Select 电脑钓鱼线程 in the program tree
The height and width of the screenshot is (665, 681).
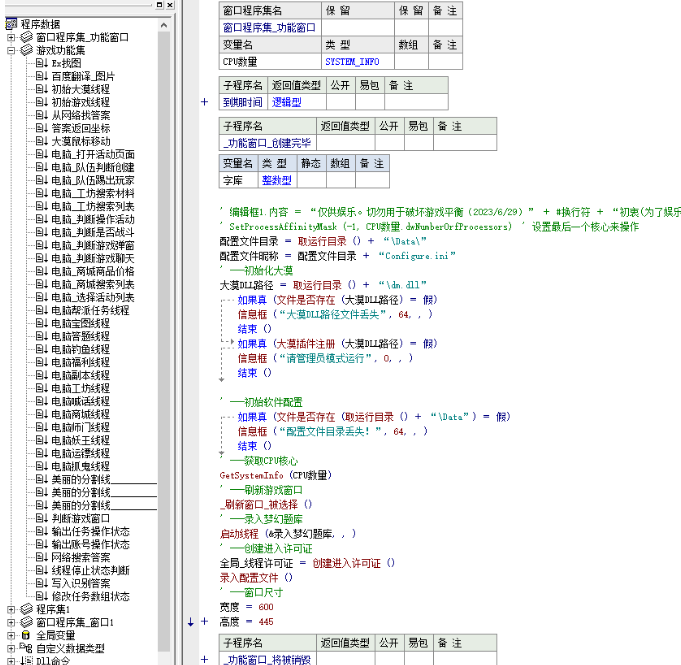pos(80,349)
